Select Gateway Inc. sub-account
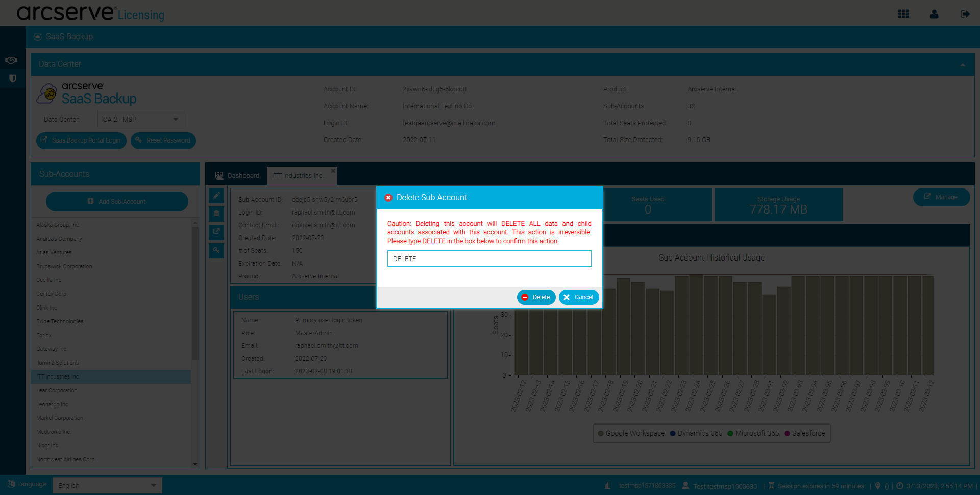Viewport: 980px width, 495px height. 111,349
